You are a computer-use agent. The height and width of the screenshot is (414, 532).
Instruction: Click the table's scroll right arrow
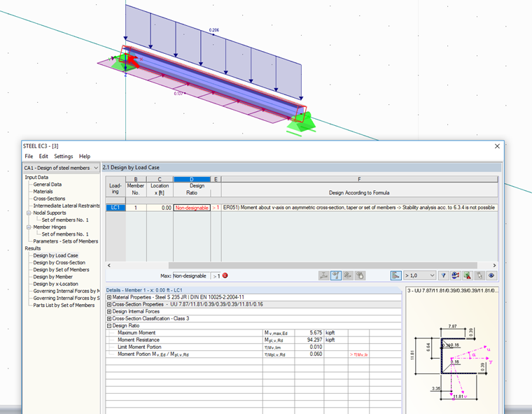494,265
